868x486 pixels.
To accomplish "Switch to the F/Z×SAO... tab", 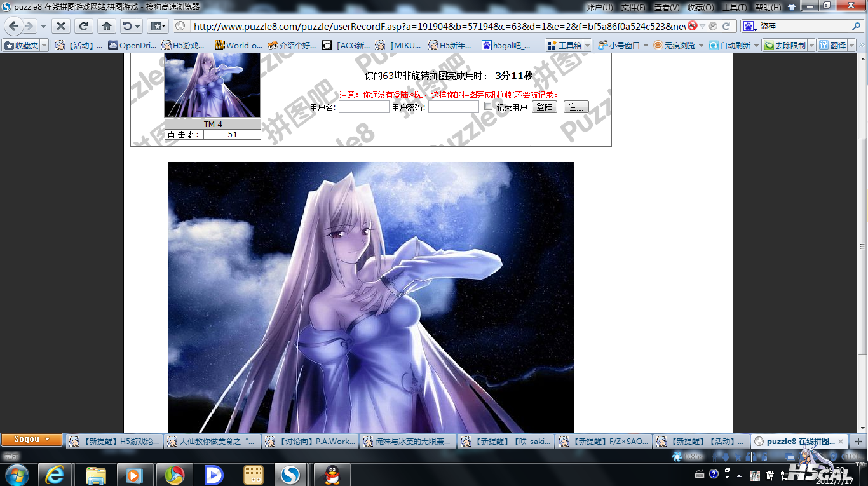I will tap(603, 441).
